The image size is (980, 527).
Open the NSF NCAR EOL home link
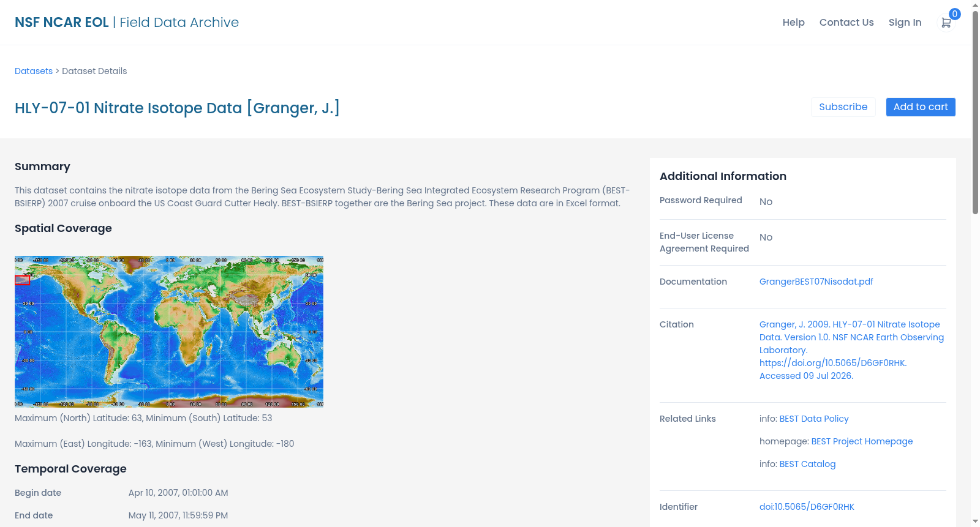coord(62,23)
